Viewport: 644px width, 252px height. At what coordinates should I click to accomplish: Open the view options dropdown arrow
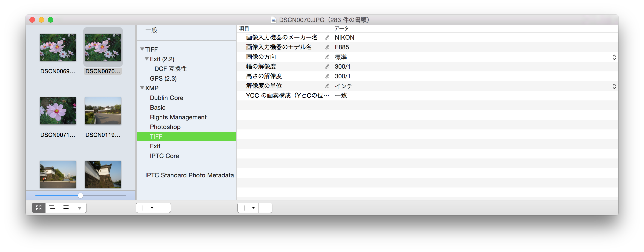pyautogui.click(x=80, y=208)
